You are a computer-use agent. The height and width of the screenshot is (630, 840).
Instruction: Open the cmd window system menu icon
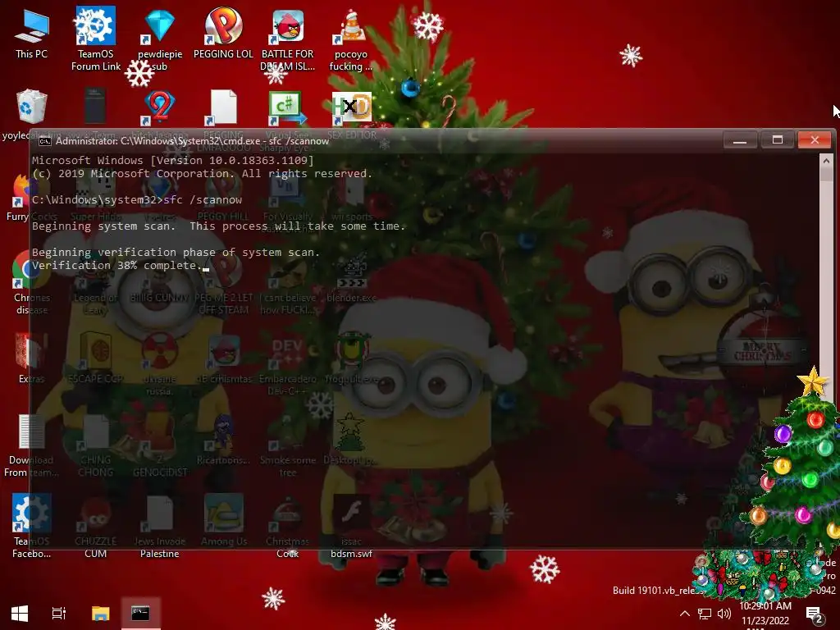coord(45,141)
